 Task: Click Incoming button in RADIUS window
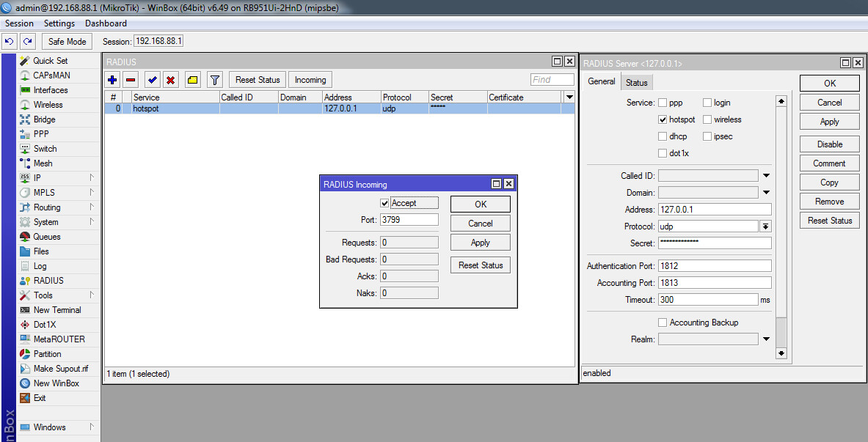310,80
